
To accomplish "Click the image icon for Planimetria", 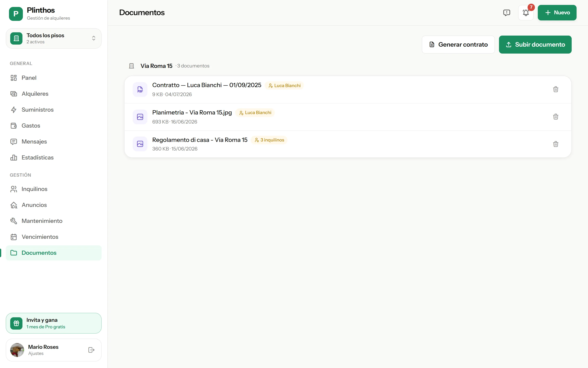I will tap(140, 117).
